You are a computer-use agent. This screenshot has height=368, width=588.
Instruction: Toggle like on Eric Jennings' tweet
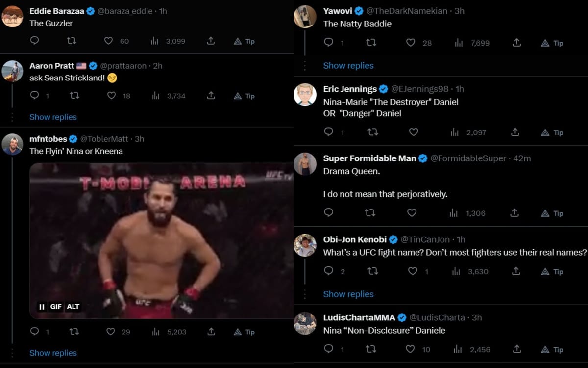coord(414,132)
